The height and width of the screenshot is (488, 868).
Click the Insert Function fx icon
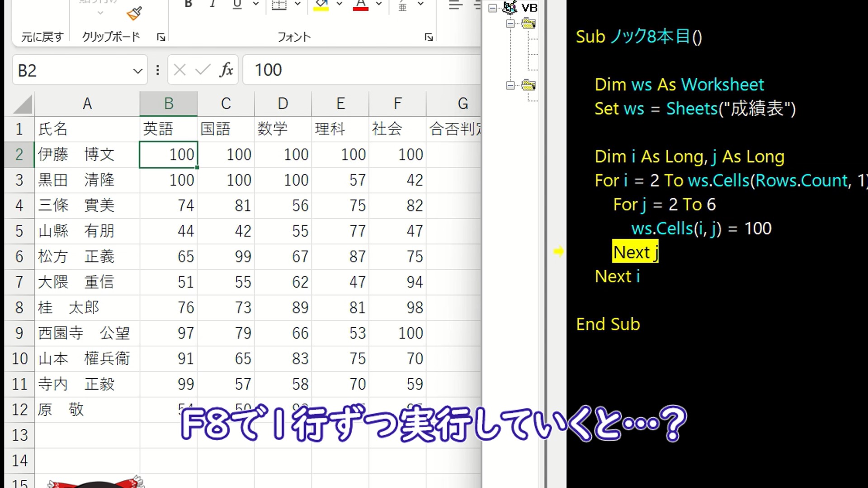pos(226,70)
